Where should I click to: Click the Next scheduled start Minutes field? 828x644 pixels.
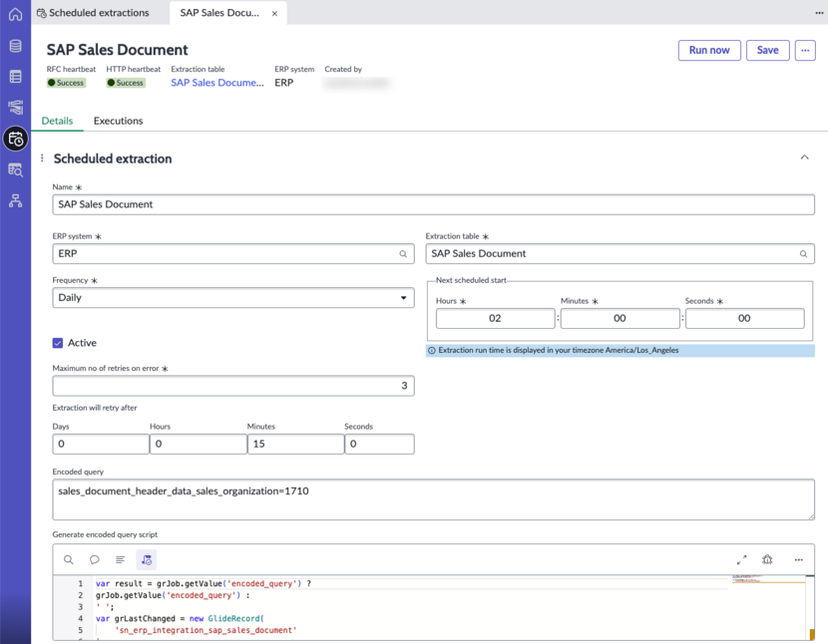[620, 318]
